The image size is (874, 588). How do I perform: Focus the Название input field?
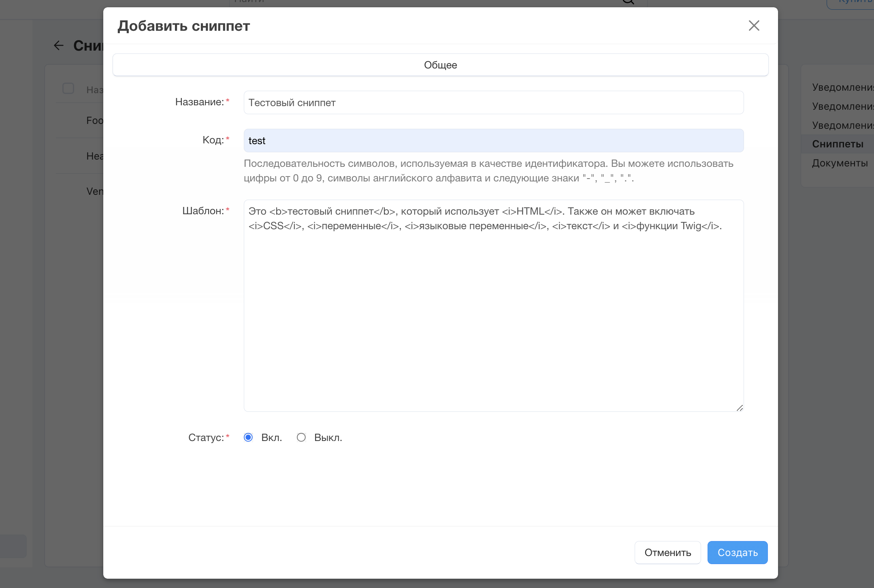(493, 102)
